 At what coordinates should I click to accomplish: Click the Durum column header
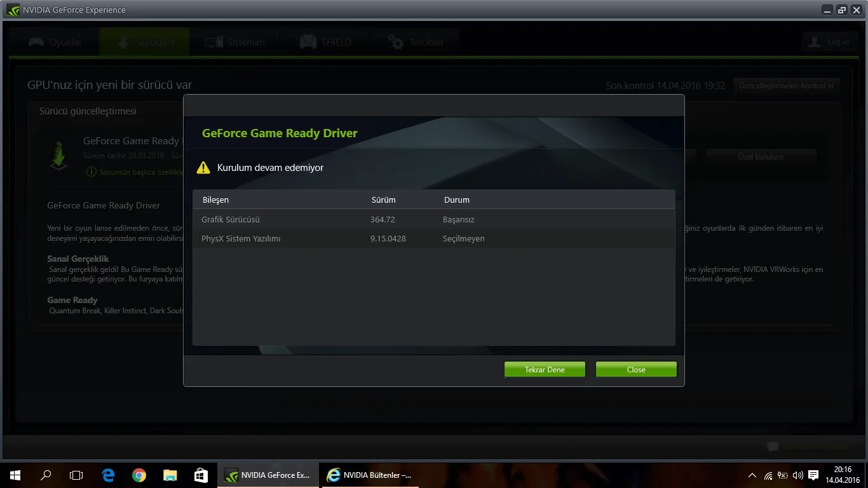click(x=456, y=200)
